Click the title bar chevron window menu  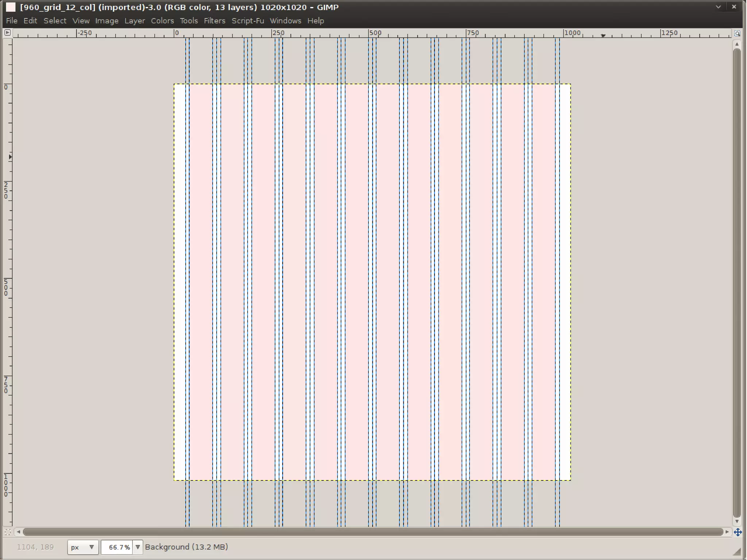[718, 7]
